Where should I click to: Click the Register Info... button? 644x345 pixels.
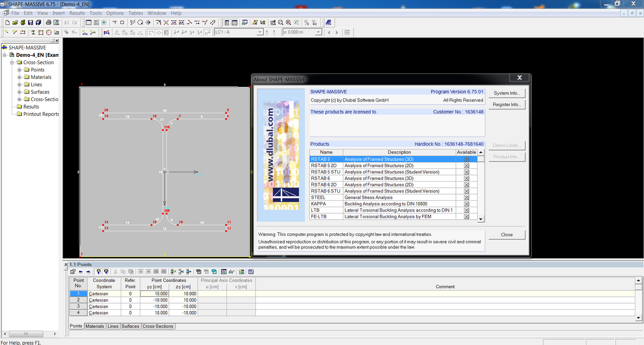(507, 105)
